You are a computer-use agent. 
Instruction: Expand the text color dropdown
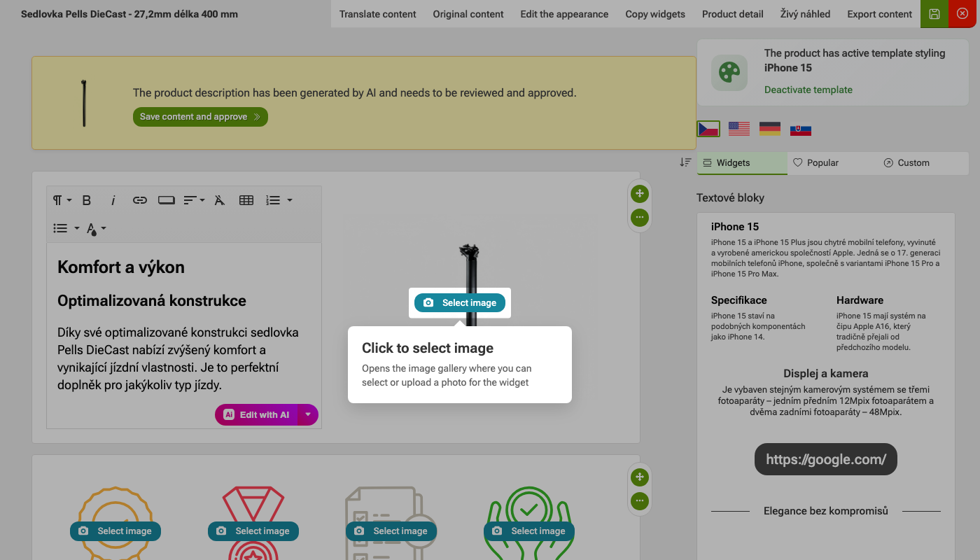(97, 228)
